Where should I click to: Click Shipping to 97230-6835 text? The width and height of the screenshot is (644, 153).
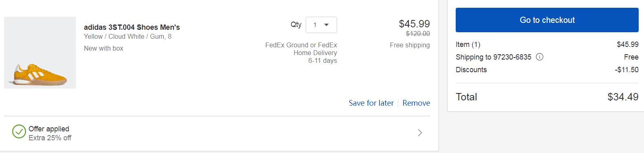tap(494, 57)
